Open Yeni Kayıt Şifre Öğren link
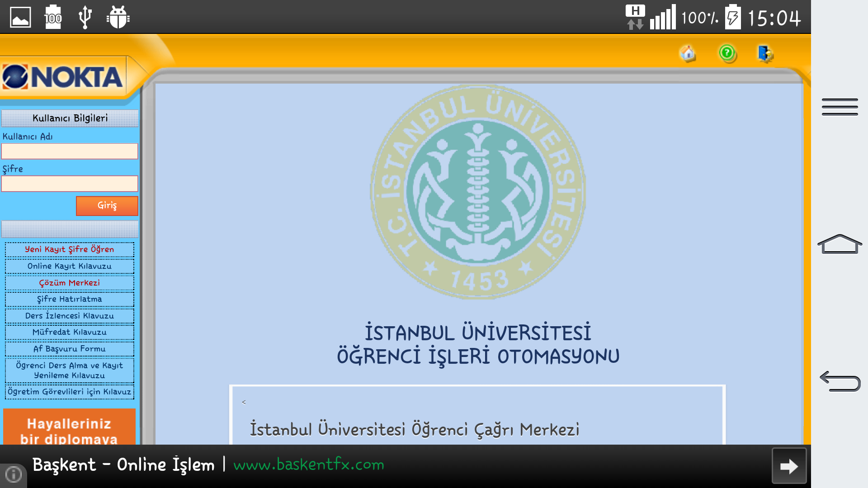 (70, 249)
